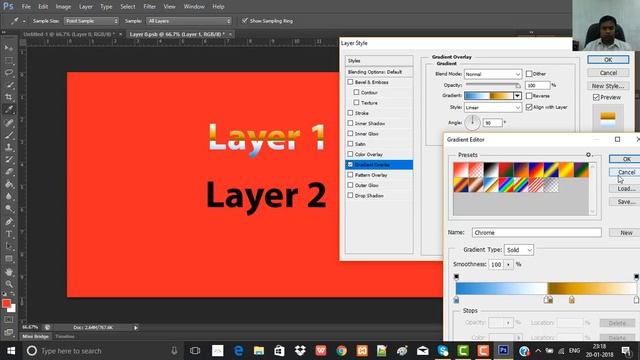
Task: Switch to Untitled-1 document tab
Action: [x=69, y=34]
